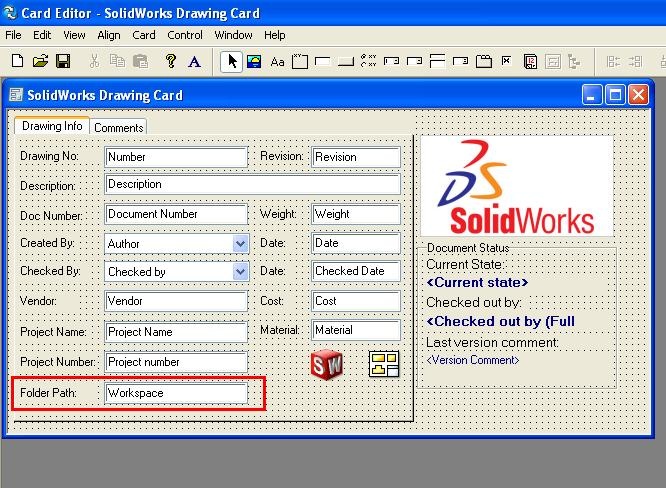Switch to the Comments tab
The image size is (666, 488).
[x=119, y=127]
